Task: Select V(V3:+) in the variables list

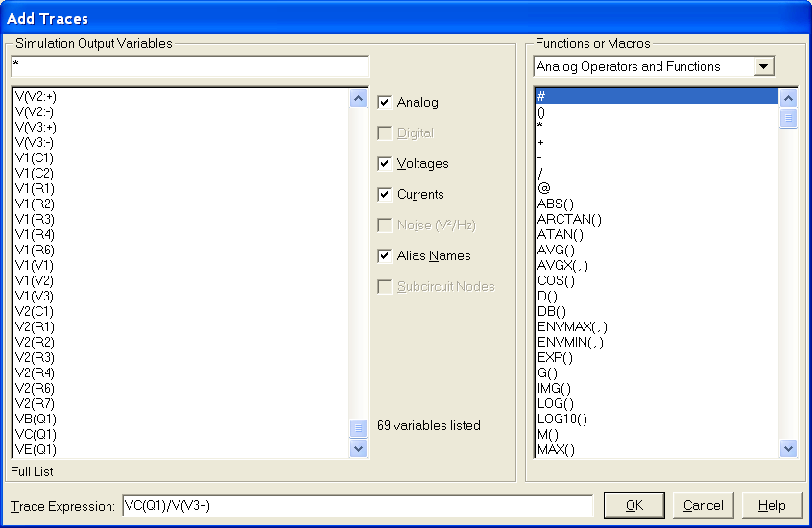Action: (36, 127)
